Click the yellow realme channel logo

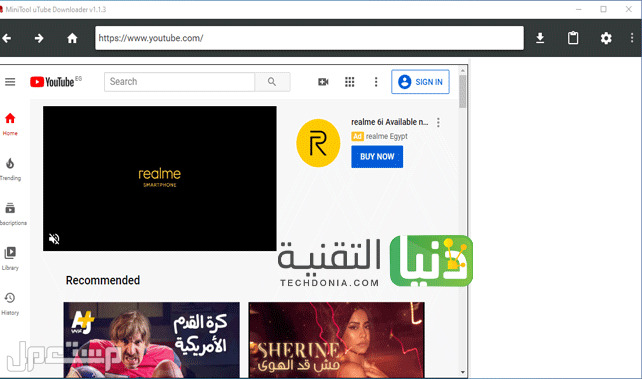pyautogui.click(x=318, y=143)
